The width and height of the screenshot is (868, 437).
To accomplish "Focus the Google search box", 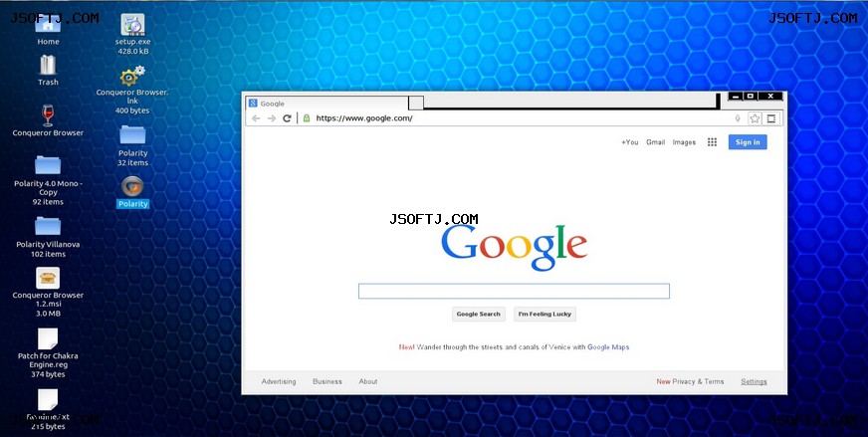I will pos(514,292).
